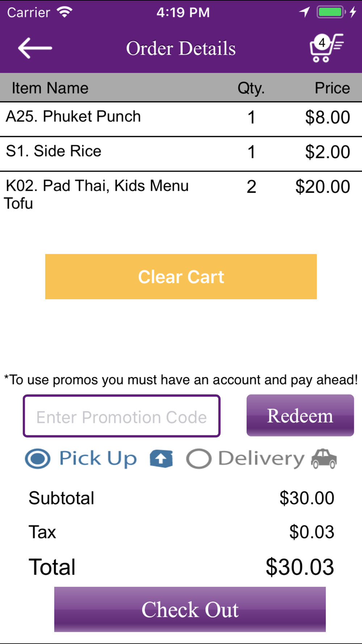Tap the Wi-Fi status icon
The width and height of the screenshot is (362, 644).
point(65,12)
